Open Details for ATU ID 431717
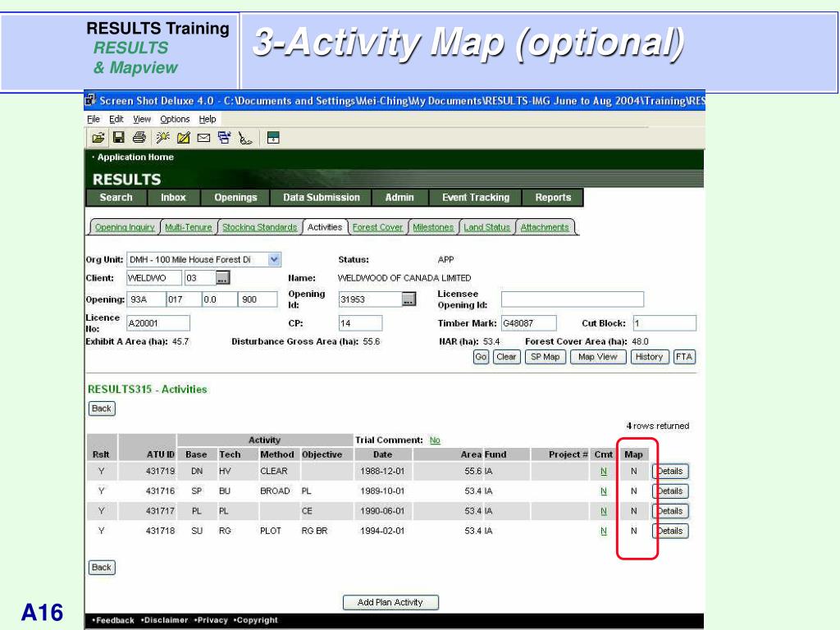The width and height of the screenshot is (840, 630). point(670,511)
